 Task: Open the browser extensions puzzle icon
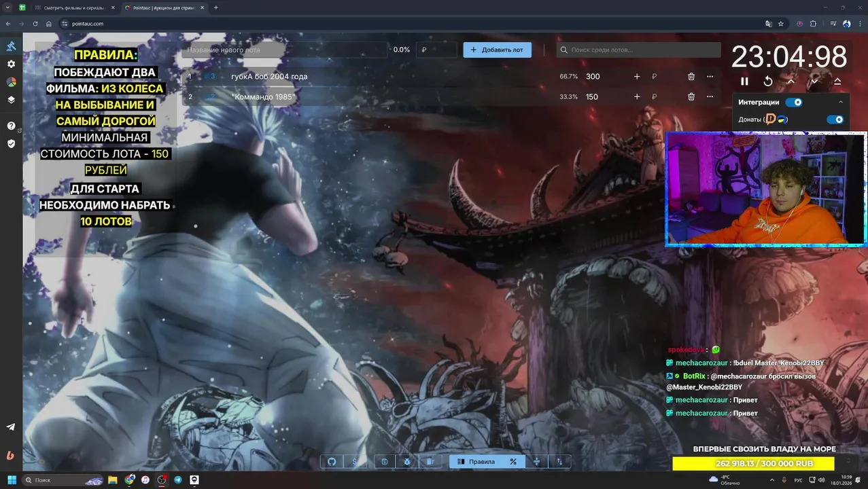(813, 24)
